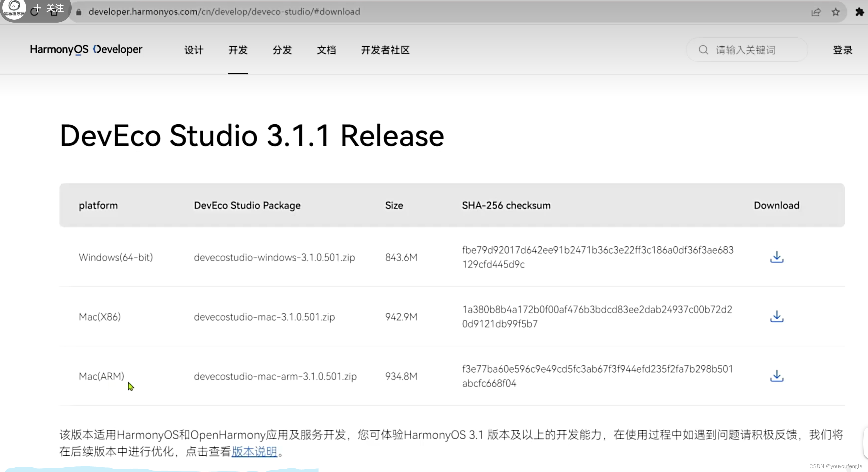
Task: Click the channel avatar in the top-left overlay
Action: tap(14, 9)
